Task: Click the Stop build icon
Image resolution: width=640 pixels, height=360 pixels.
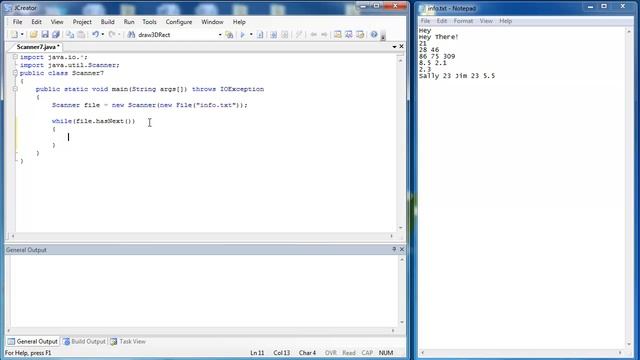Action: [285, 35]
